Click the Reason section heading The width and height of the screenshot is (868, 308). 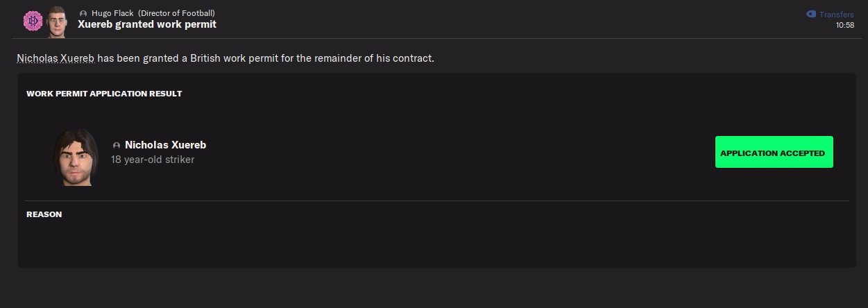[44, 214]
